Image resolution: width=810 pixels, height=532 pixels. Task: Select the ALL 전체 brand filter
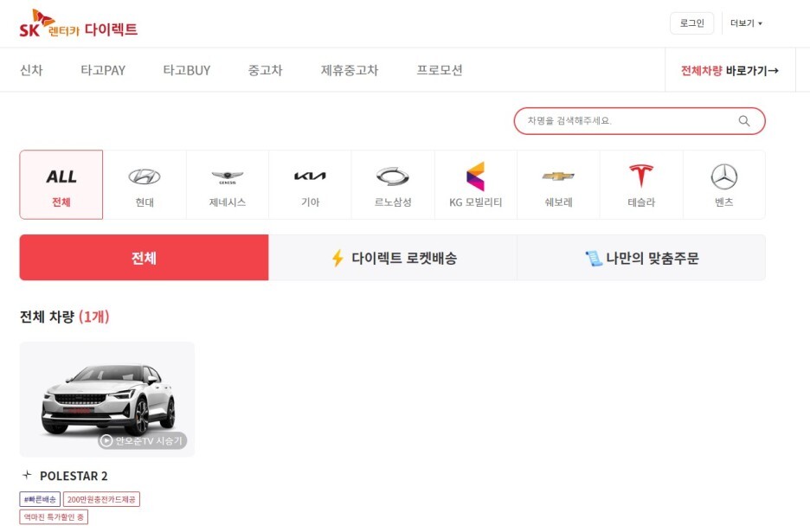tap(61, 184)
